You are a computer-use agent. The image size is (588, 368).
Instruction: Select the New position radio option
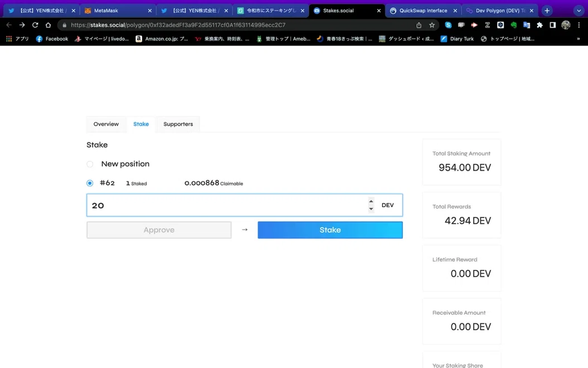(x=90, y=164)
